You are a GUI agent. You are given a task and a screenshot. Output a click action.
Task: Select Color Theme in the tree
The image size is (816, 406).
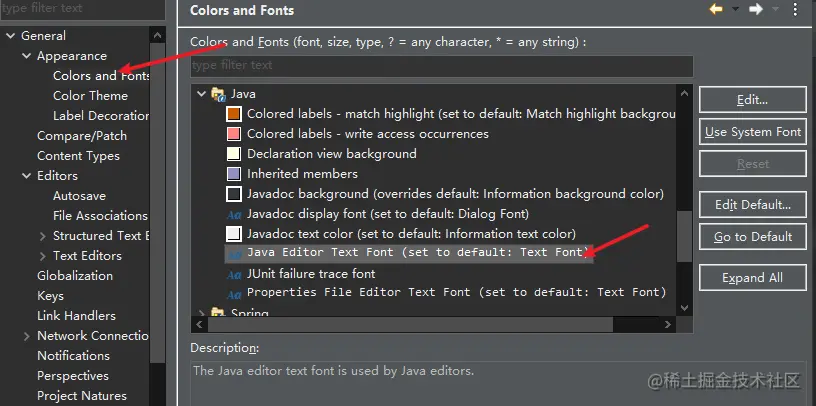[x=90, y=96]
